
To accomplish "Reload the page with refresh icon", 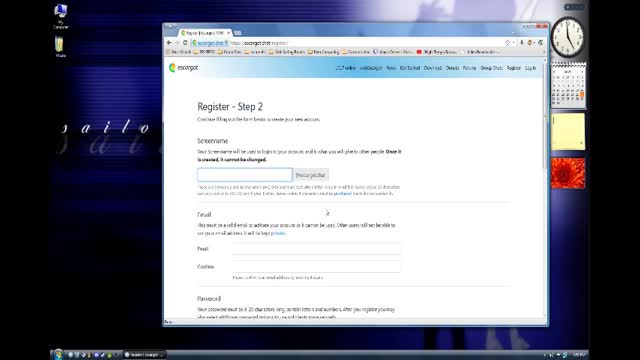I will click(185, 42).
